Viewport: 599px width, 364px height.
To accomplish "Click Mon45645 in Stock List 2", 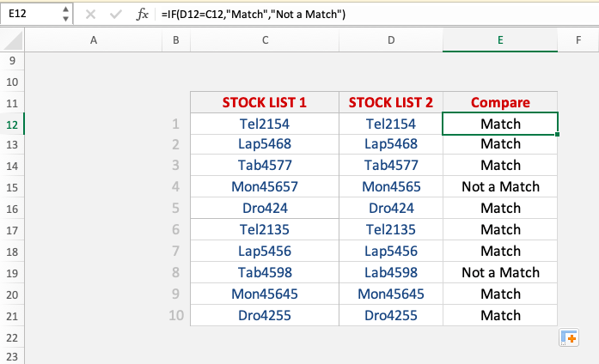I will tap(391, 294).
